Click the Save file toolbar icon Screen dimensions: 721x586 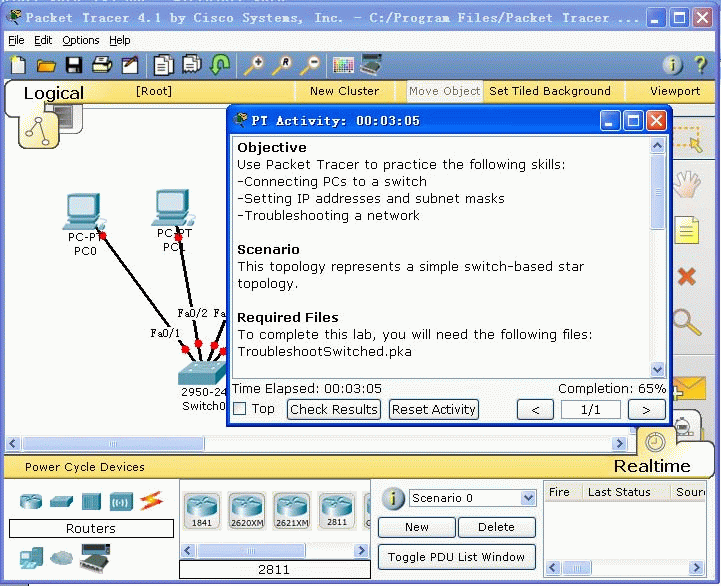pos(74,66)
